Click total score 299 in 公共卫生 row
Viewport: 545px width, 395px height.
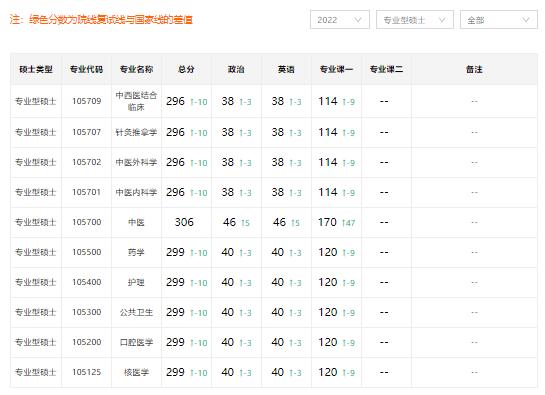coord(175,312)
